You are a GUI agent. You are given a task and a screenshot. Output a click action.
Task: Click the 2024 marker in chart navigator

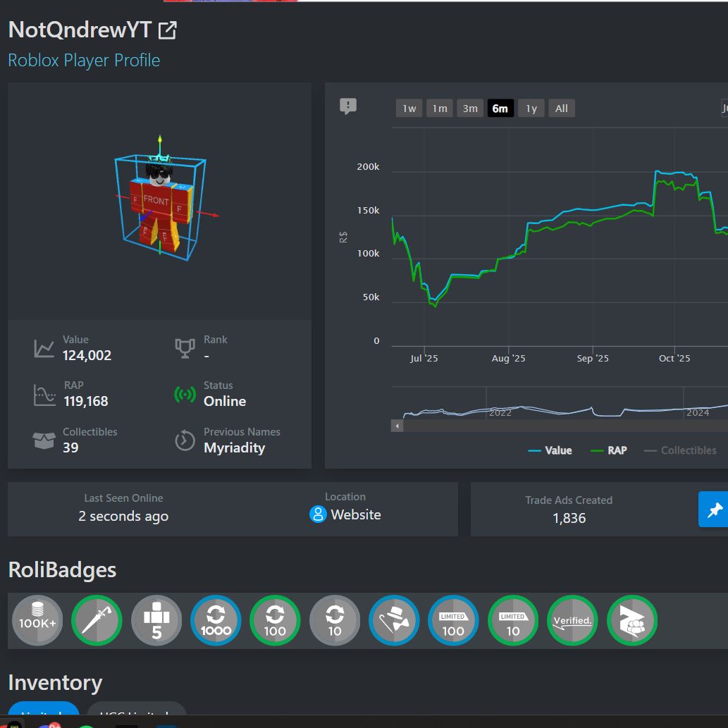[698, 413]
